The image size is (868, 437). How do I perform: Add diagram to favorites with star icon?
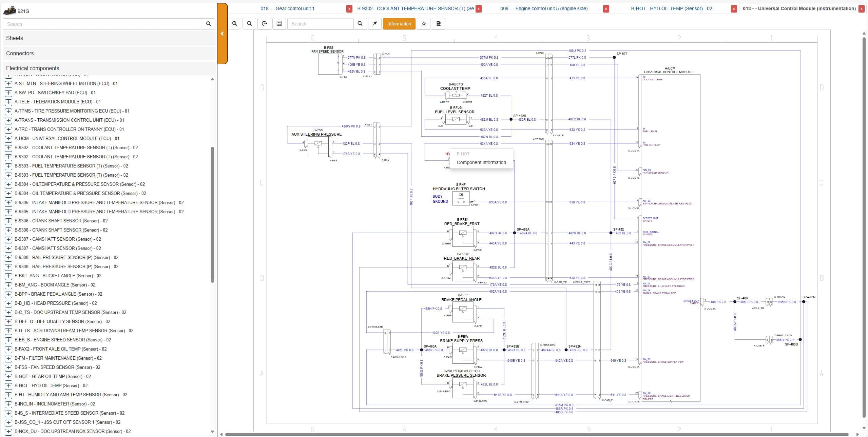pos(424,24)
